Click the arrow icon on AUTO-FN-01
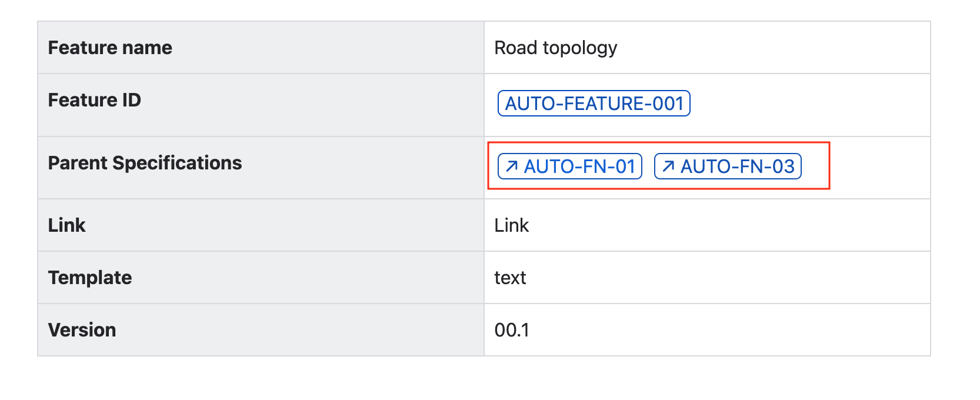 tap(512, 166)
